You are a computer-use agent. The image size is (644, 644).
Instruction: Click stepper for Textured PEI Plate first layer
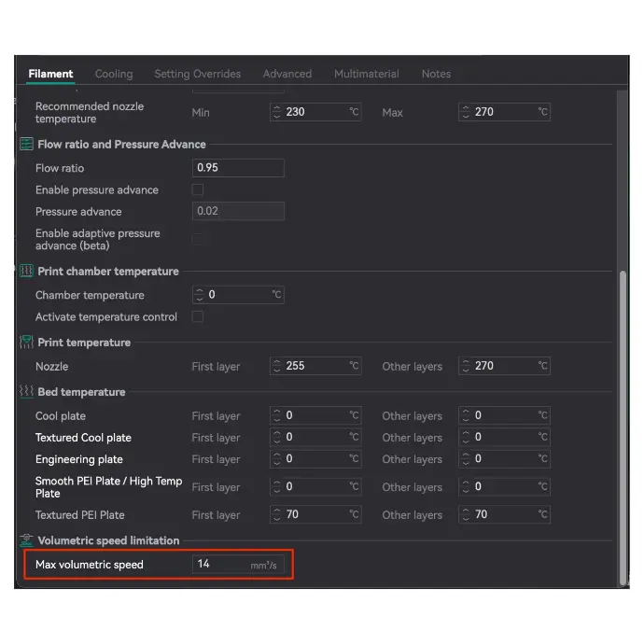coord(276,515)
